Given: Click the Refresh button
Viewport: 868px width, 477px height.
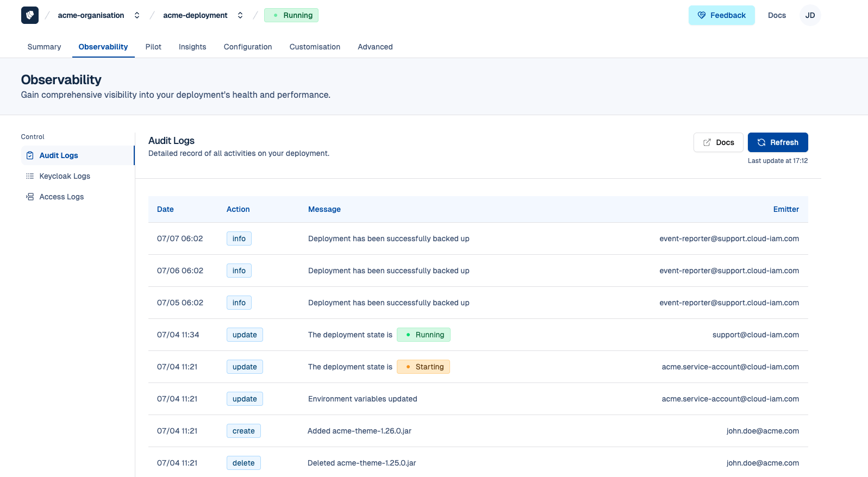Looking at the screenshot, I should point(778,142).
